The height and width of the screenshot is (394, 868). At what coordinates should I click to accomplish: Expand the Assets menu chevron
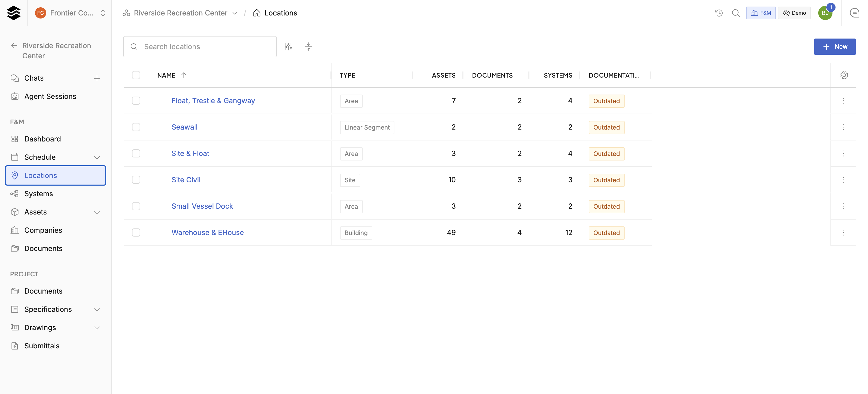tap(97, 212)
